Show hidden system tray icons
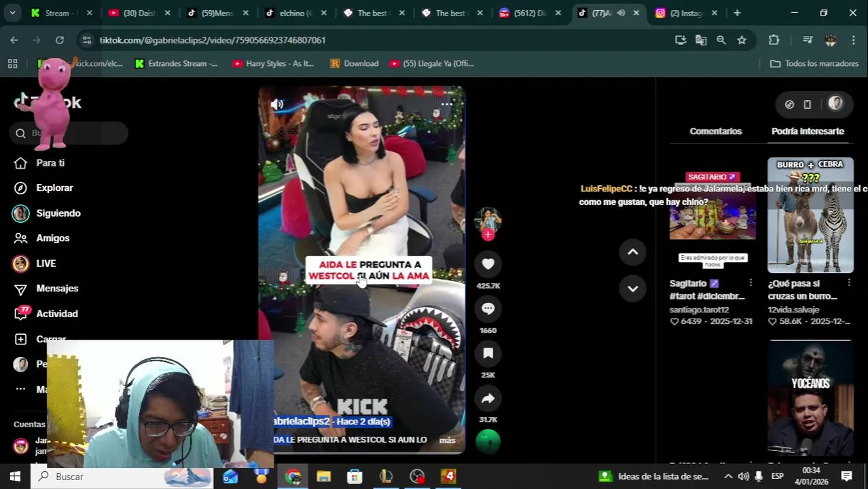Image resolution: width=868 pixels, height=489 pixels. (x=728, y=476)
